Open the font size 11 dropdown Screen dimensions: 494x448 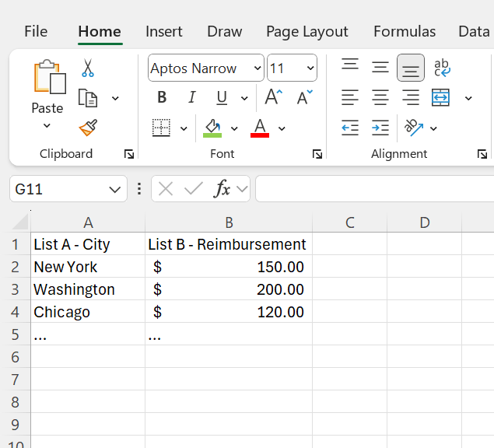310,68
